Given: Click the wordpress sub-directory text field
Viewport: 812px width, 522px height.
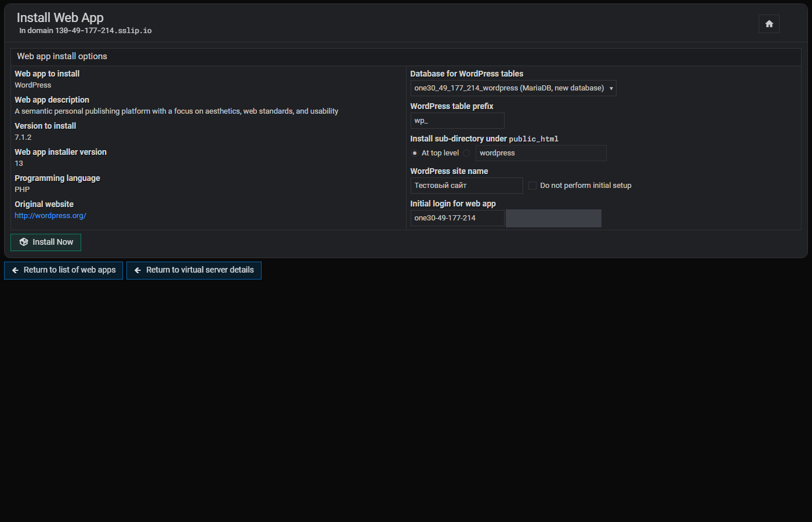Looking at the screenshot, I should (x=541, y=153).
